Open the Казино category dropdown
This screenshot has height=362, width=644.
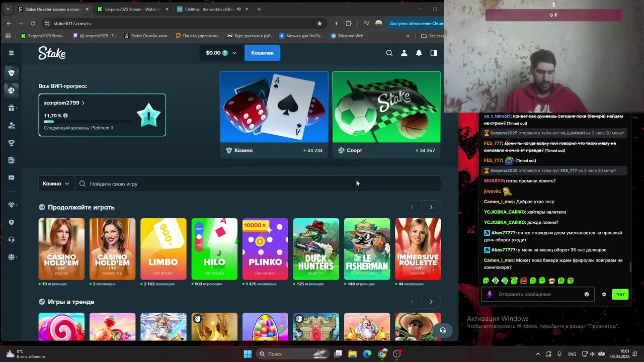click(56, 184)
